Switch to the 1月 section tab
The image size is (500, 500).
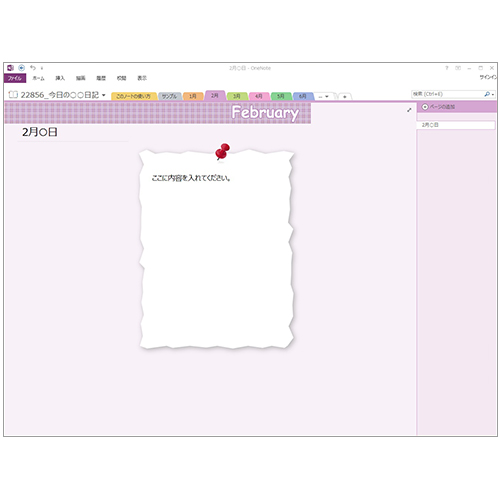[193, 96]
